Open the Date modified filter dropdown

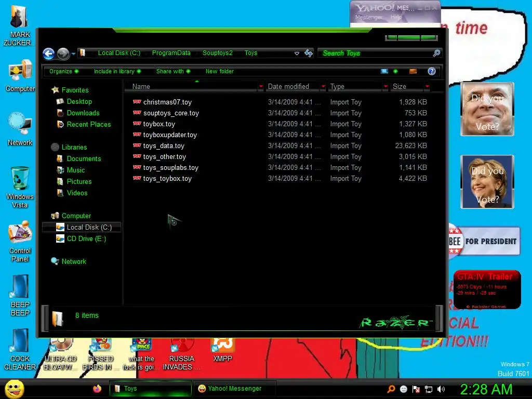pos(323,87)
